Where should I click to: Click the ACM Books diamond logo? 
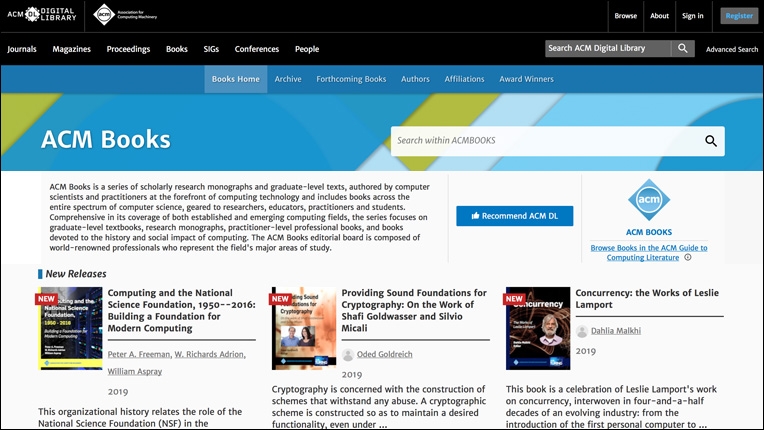pos(648,200)
